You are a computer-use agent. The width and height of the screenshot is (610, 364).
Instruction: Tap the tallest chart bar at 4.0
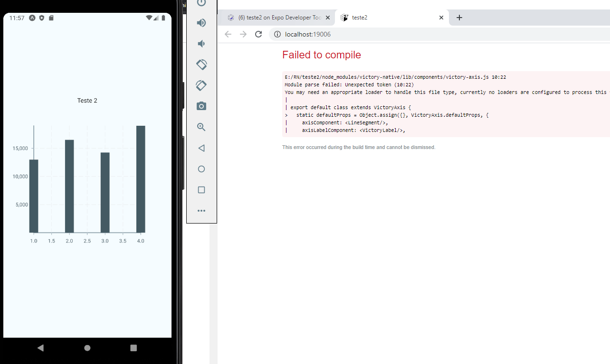click(141, 179)
